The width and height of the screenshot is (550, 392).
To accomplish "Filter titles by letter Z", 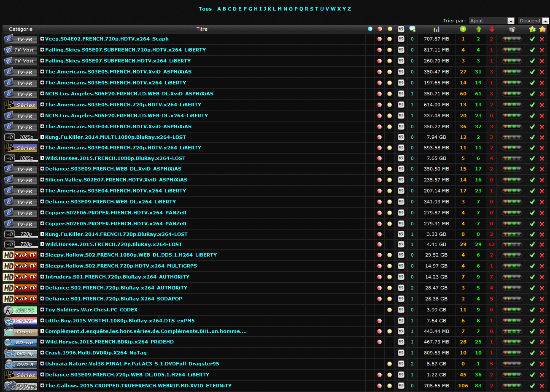I will pos(349,9).
